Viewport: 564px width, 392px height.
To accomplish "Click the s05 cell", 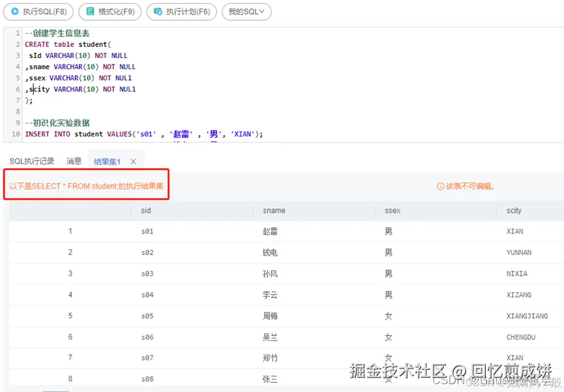I will point(147,316).
